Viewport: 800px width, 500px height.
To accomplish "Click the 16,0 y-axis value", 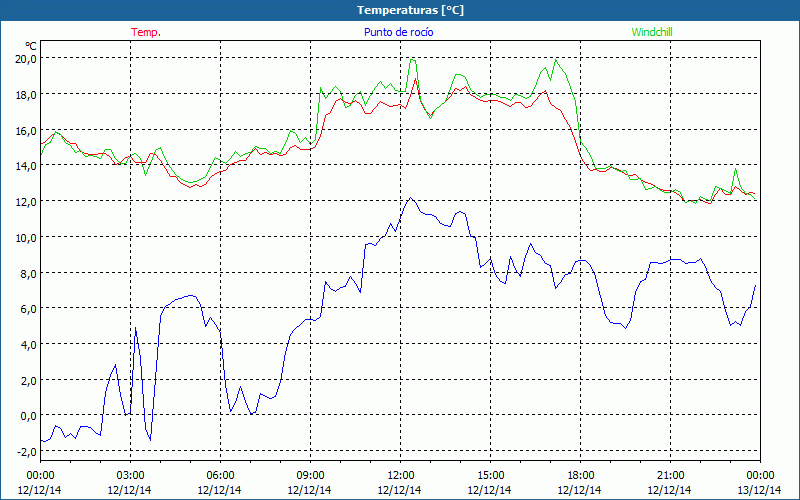I will 27,130.
